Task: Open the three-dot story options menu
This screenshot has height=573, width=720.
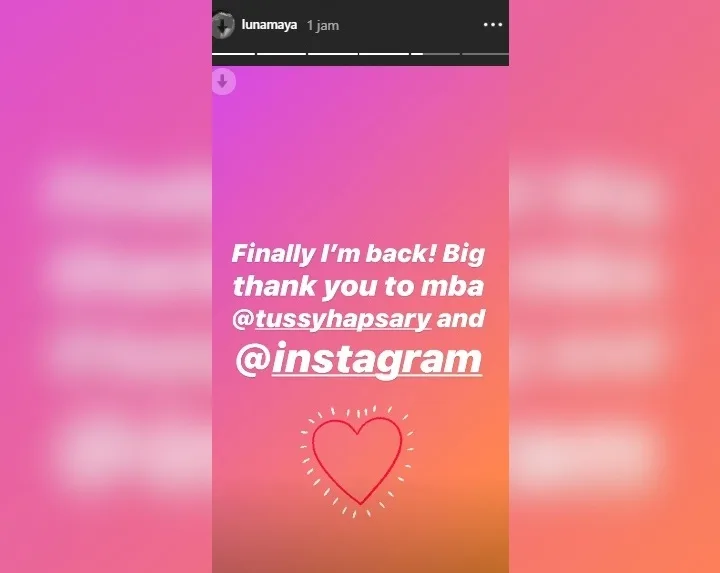Action: pos(493,25)
